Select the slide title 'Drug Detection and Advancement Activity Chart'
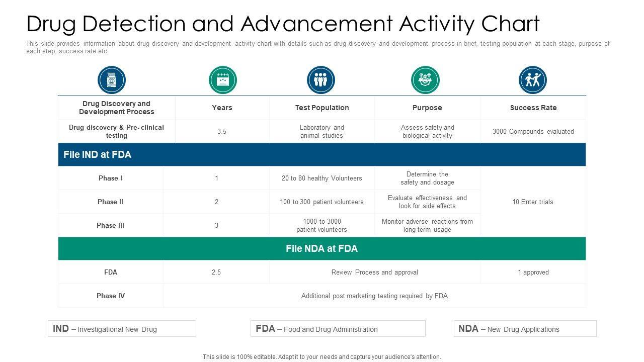The width and height of the screenshot is (644, 362). coord(283,24)
